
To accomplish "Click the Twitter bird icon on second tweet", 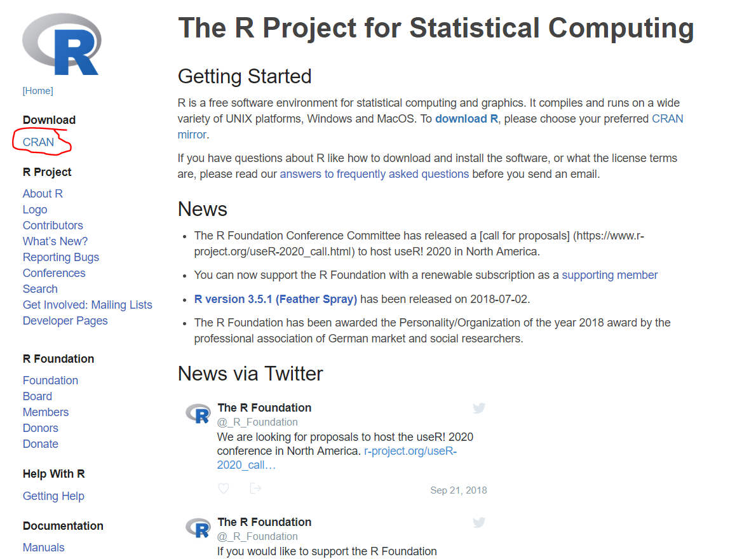I will click(479, 522).
